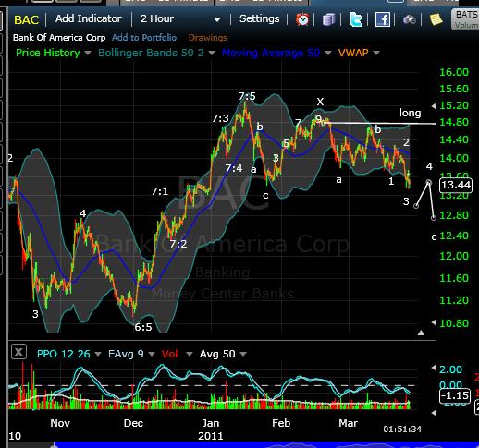Image resolution: width=479 pixels, height=448 pixels.
Task: Click the X wave annotation label
Action: coord(320,102)
